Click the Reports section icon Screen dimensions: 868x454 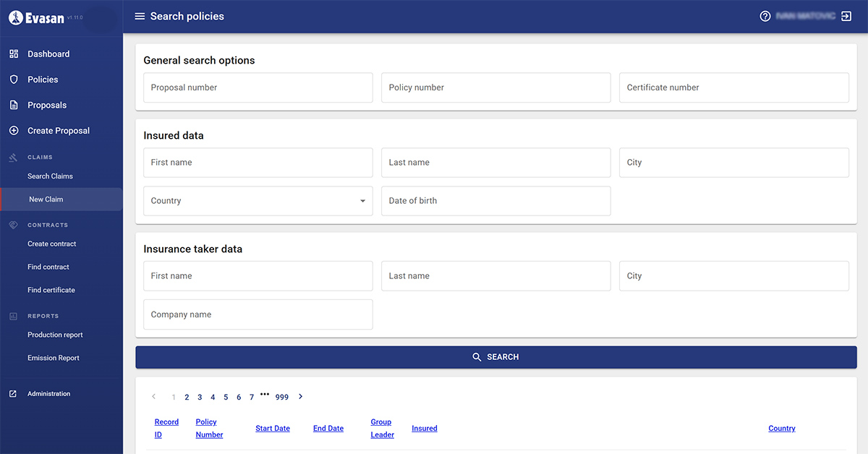[x=13, y=316]
